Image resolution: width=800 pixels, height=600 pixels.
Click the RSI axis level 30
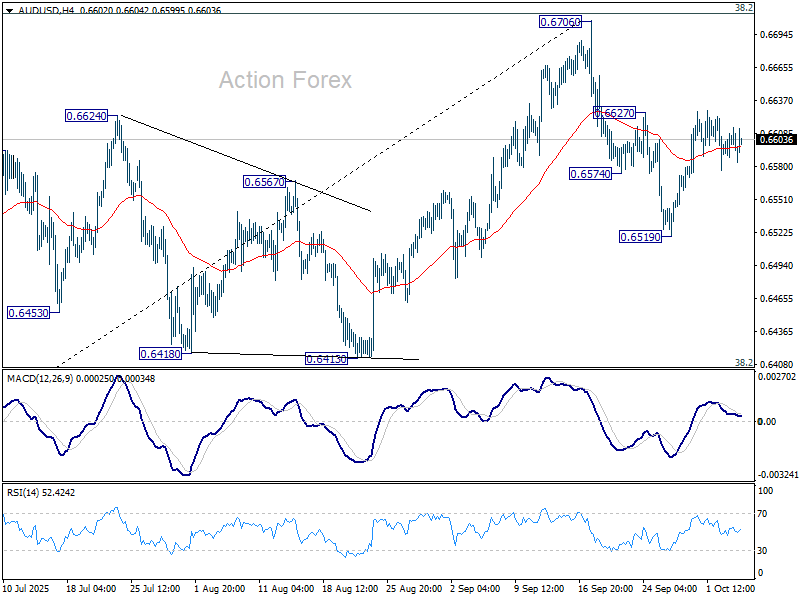[762, 551]
